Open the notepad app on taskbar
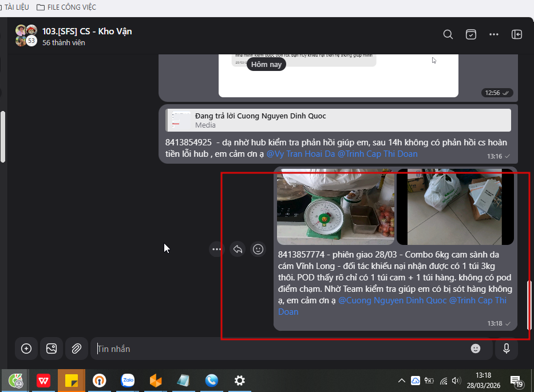Image resolution: width=534 pixels, height=392 pixels. click(x=184, y=381)
